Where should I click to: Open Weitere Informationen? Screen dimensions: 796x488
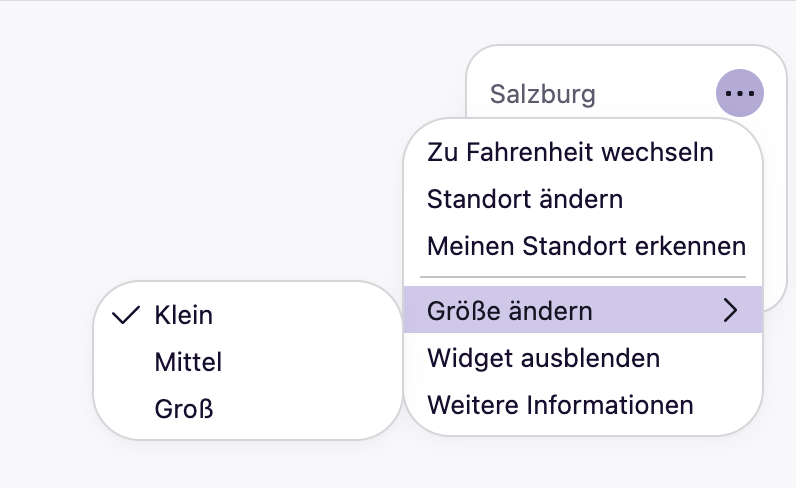[x=583, y=405]
